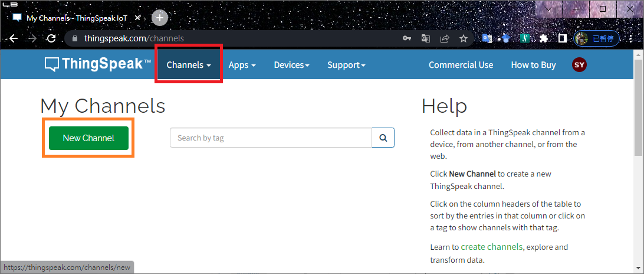
Task: Expand the Devices menu
Action: point(291,64)
